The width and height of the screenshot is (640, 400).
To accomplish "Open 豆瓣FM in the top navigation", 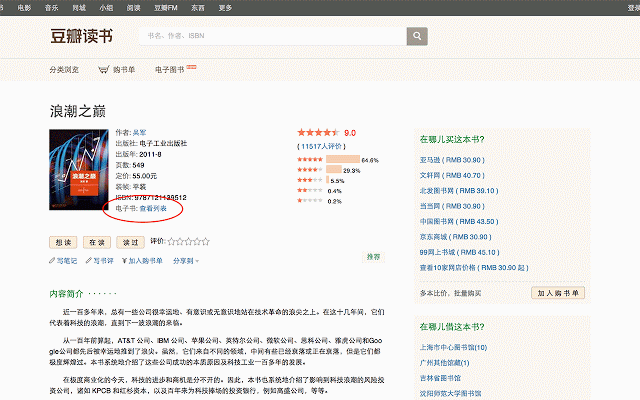I will click(x=166, y=8).
